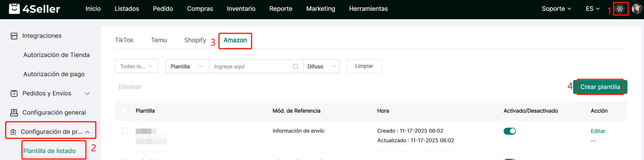The width and height of the screenshot is (644, 160).
Task: Check the first template row checkbox
Action: click(125, 131)
